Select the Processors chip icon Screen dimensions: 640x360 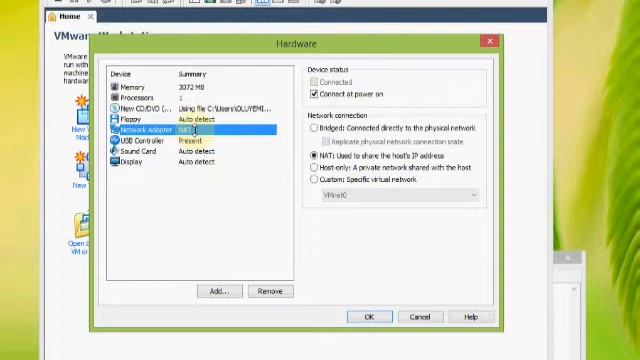click(115, 98)
